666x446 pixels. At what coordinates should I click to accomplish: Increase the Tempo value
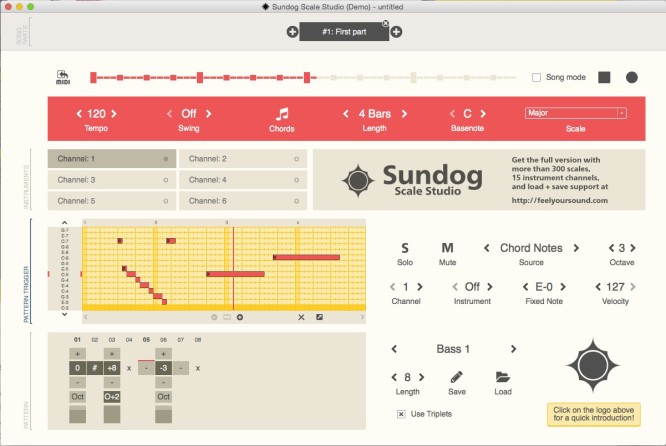(114, 113)
